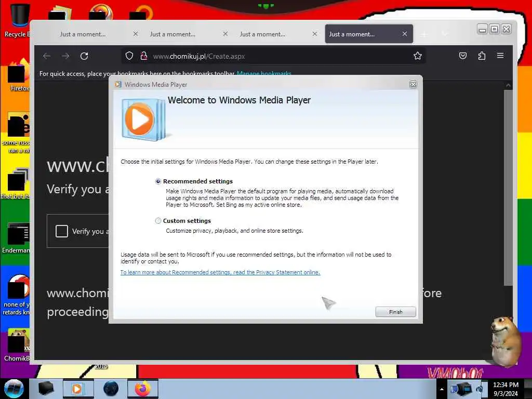Open the Windows Start menu orb
This screenshot has width=532, height=399.
[14, 389]
